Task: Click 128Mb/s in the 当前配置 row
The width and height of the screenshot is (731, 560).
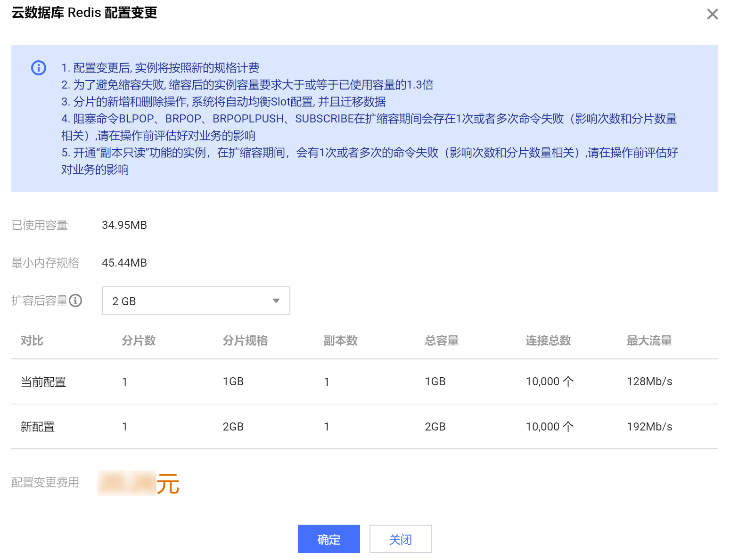Action: [x=649, y=381]
